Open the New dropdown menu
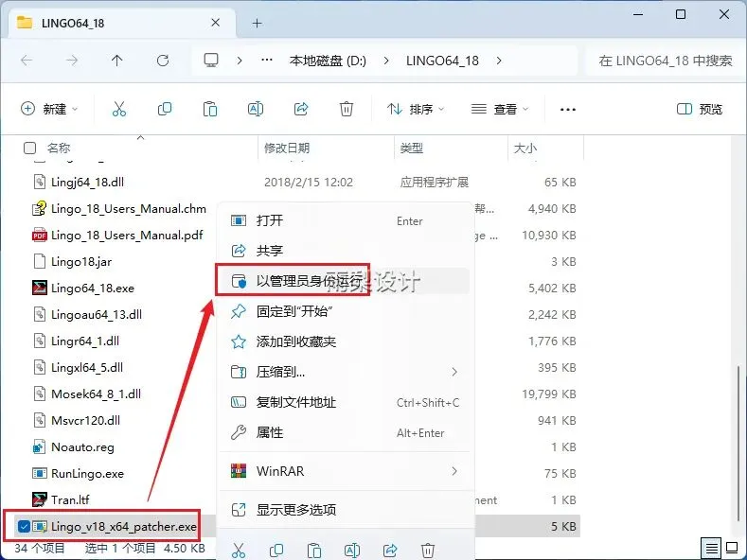Viewport: 747px width, 560px height. pyautogui.click(x=49, y=109)
